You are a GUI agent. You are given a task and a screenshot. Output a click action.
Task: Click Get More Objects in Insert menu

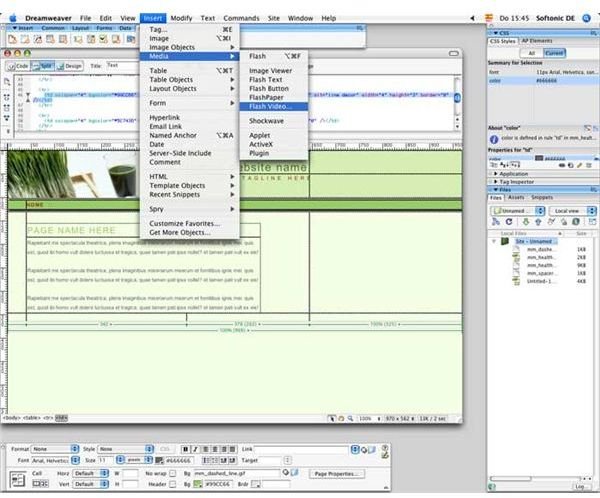[189, 232]
